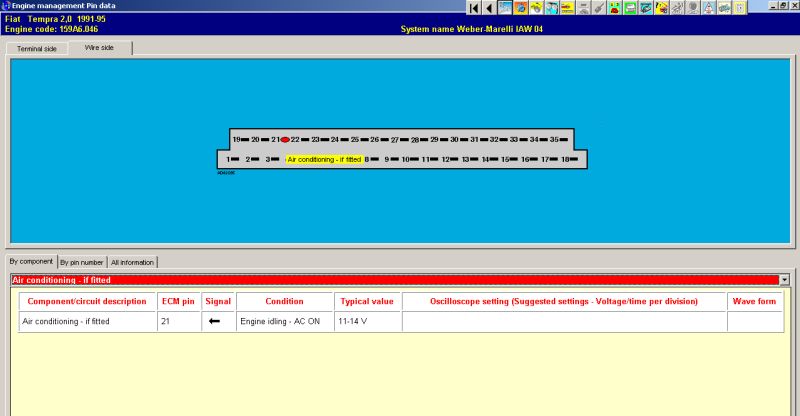Switch to the Terminal side tab

[37, 48]
